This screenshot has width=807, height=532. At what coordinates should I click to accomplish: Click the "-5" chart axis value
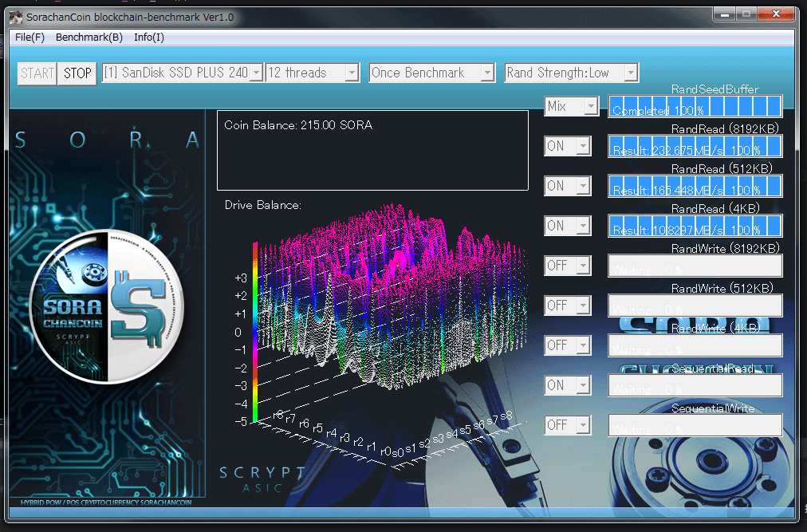coord(240,422)
